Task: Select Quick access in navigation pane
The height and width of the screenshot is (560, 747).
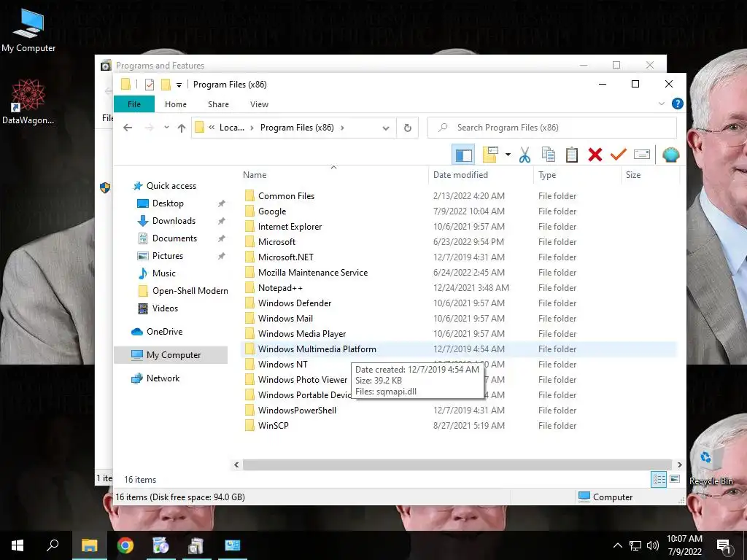Action: click(x=171, y=186)
